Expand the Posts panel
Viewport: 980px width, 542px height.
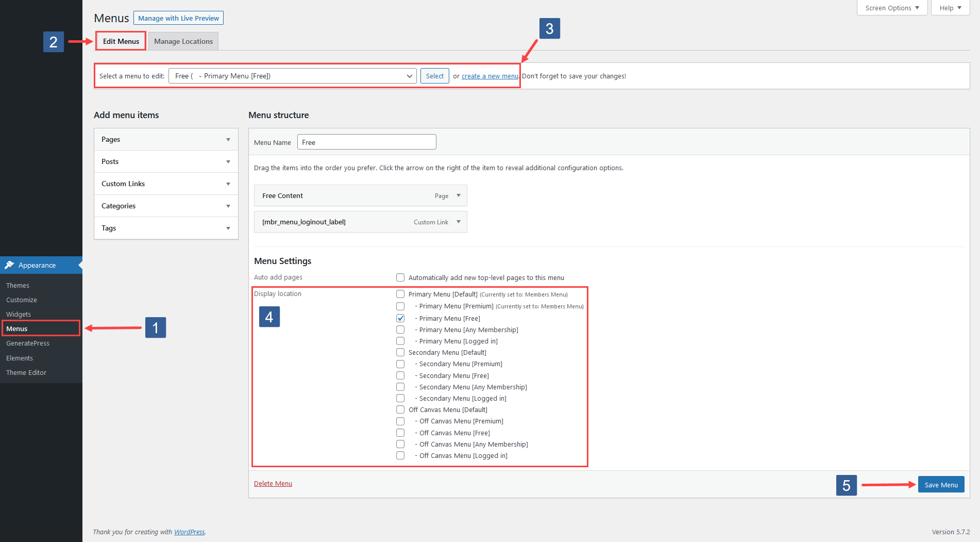tap(228, 161)
